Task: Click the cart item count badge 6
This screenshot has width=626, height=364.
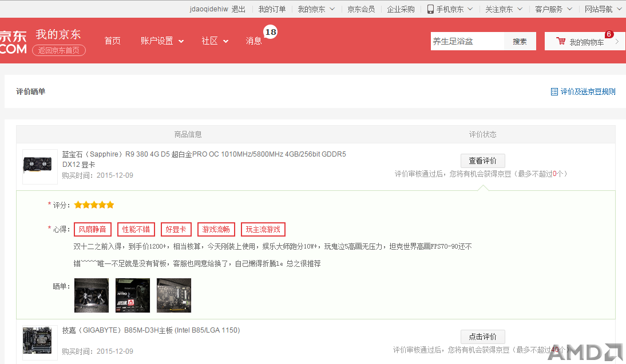Action: tap(609, 34)
